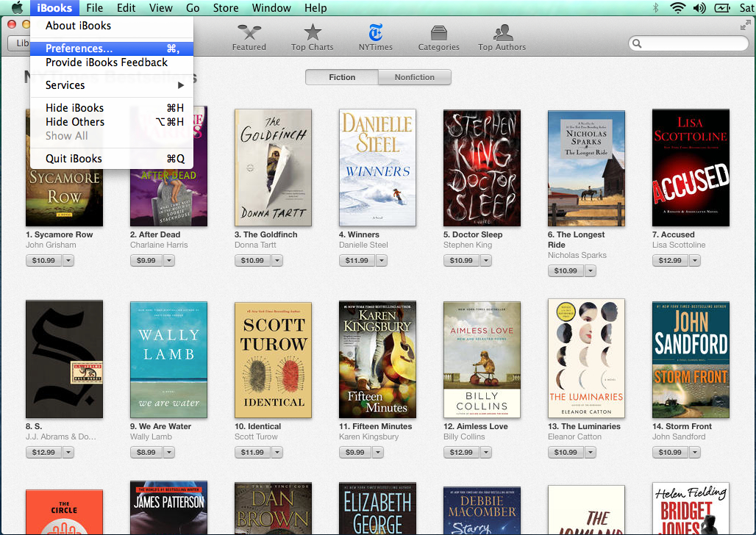Image resolution: width=756 pixels, height=535 pixels.
Task: Open the Window menu
Action: tap(271, 7)
